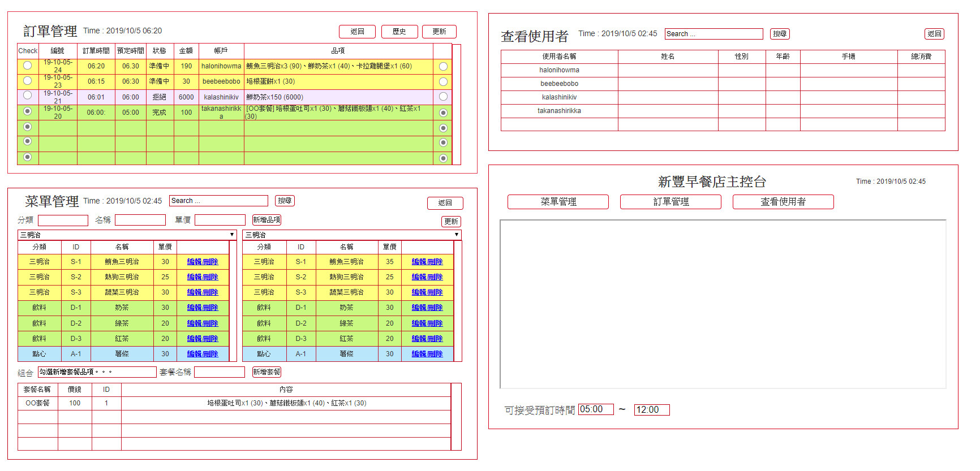Click 編輯 link for 鮪魚三明治 in left table

194,262
